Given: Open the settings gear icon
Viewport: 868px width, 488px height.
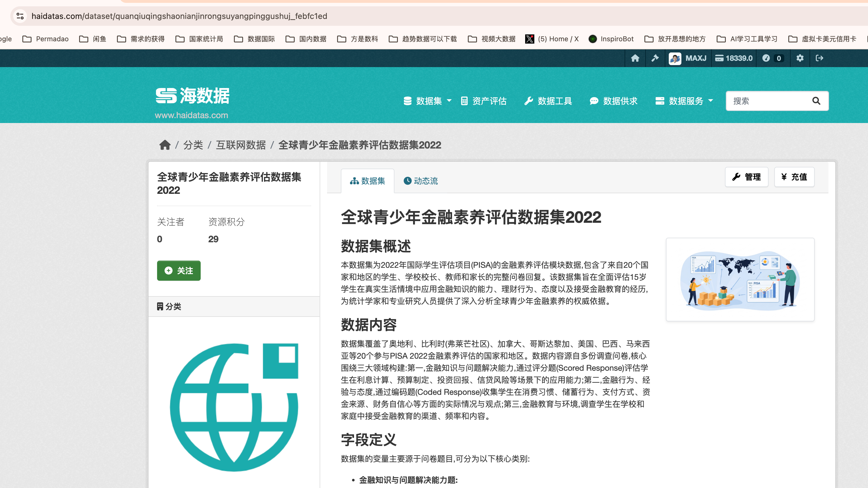Looking at the screenshot, I should point(799,58).
